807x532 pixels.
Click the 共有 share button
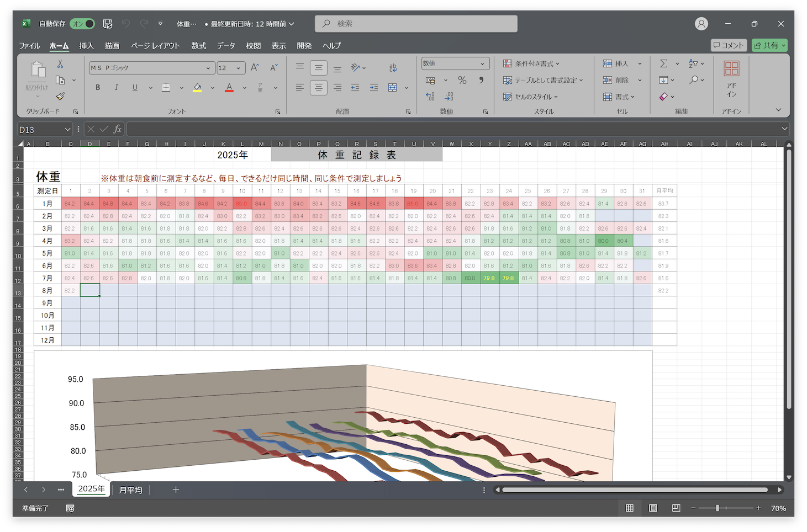tap(769, 45)
